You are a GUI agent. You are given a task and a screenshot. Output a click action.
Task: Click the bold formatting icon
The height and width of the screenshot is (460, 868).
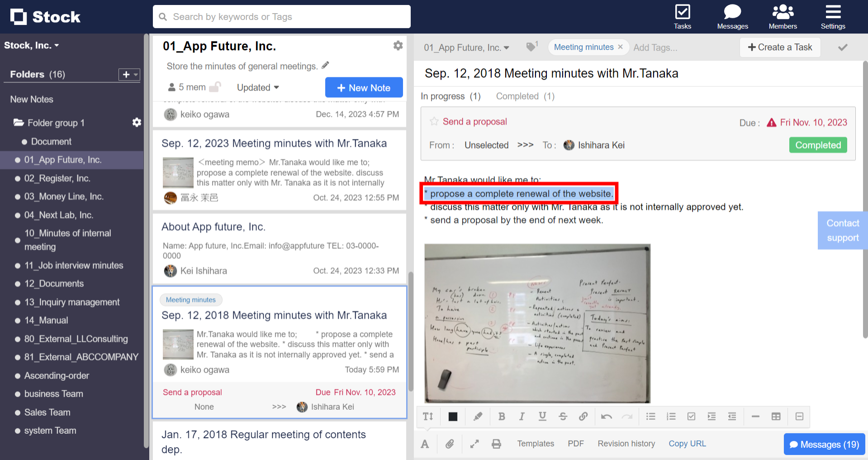point(501,417)
